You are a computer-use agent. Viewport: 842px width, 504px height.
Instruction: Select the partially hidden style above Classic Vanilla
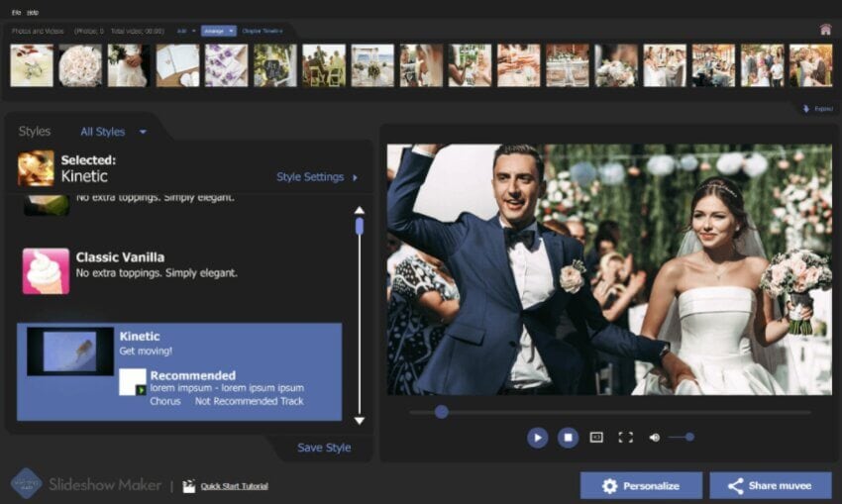pyautogui.click(x=181, y=206)
